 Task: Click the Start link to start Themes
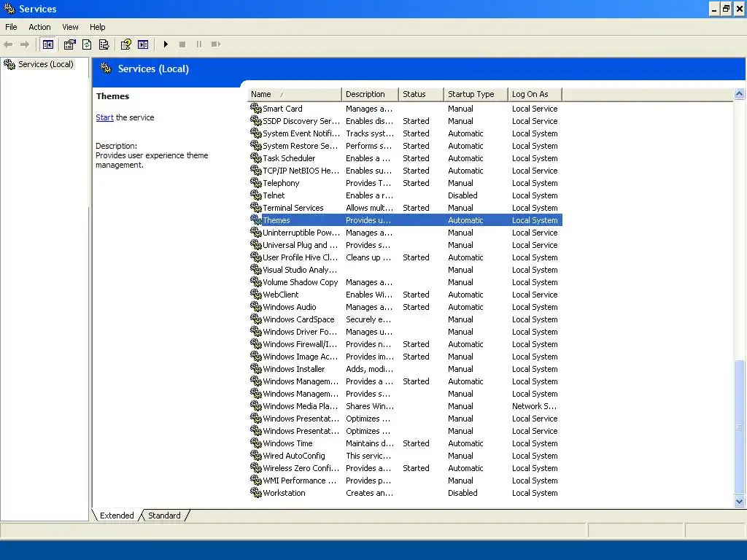[x=104, y=117]
